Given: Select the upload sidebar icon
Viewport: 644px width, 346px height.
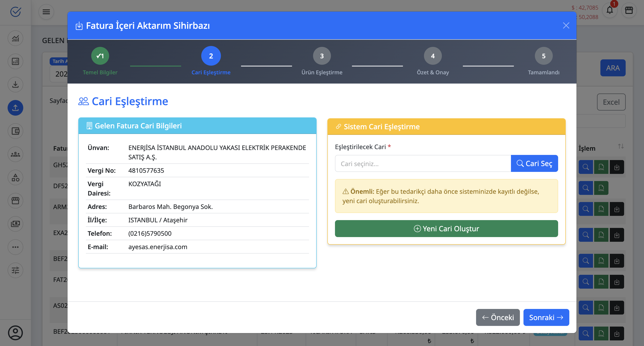Looking at the screenshot, I should [x=15, y=108].
